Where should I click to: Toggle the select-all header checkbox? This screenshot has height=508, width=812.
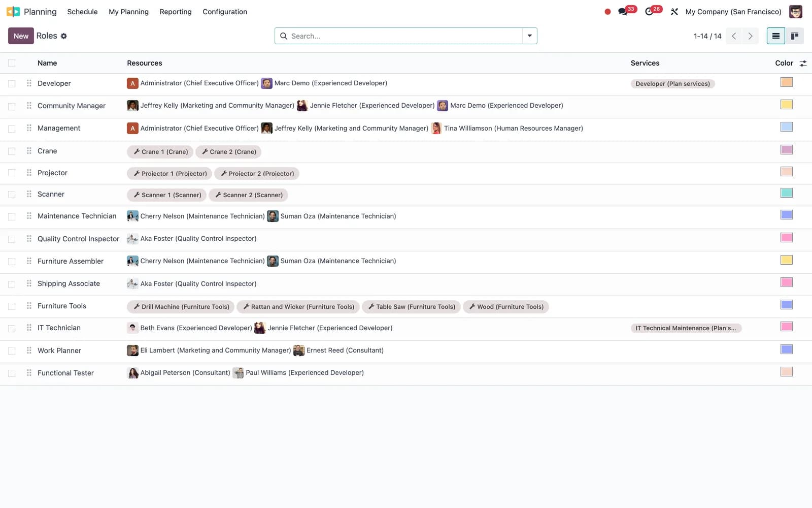click(12, 63)
